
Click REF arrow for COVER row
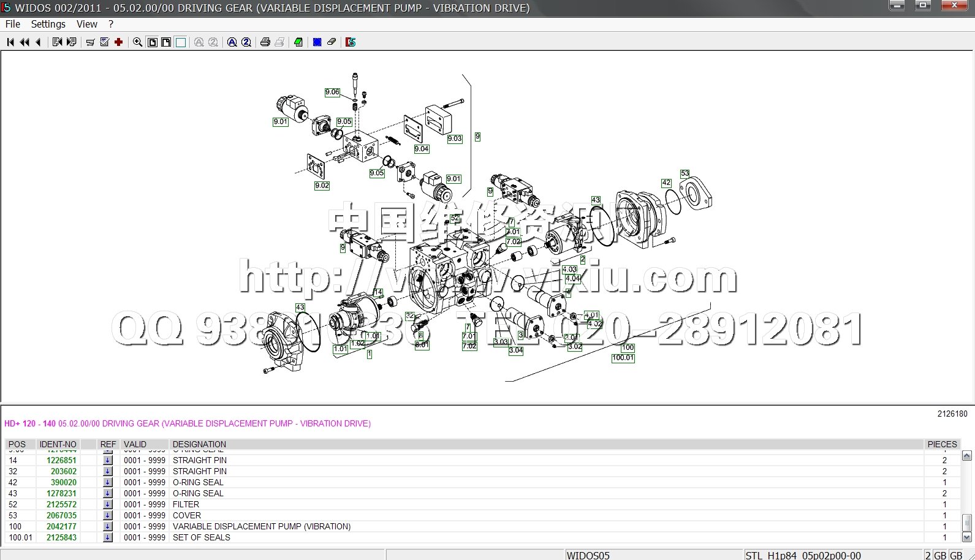108,515
